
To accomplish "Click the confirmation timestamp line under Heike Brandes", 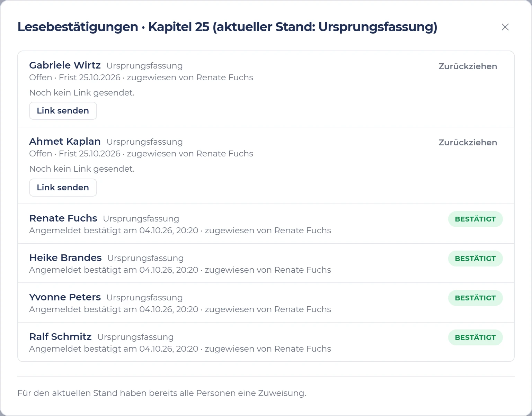I will click(x=180, y=270).
